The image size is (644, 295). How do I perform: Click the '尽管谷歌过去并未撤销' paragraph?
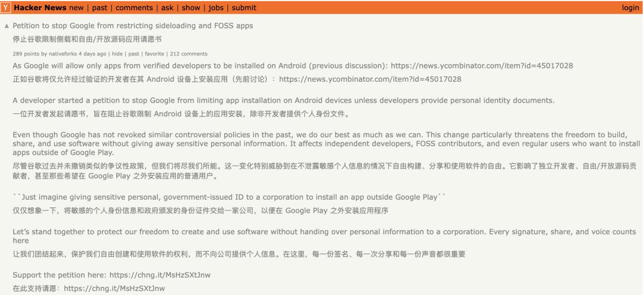click(x=326, y=172)
